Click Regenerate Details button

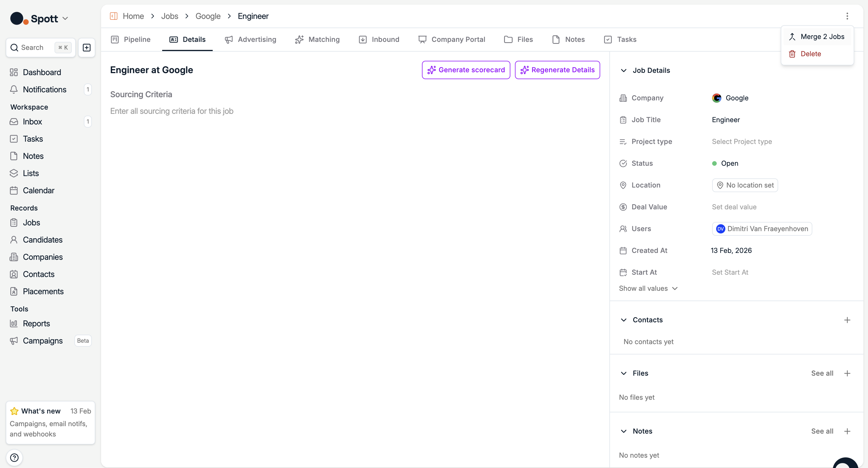pyautogui.click(x=557, y=70)
